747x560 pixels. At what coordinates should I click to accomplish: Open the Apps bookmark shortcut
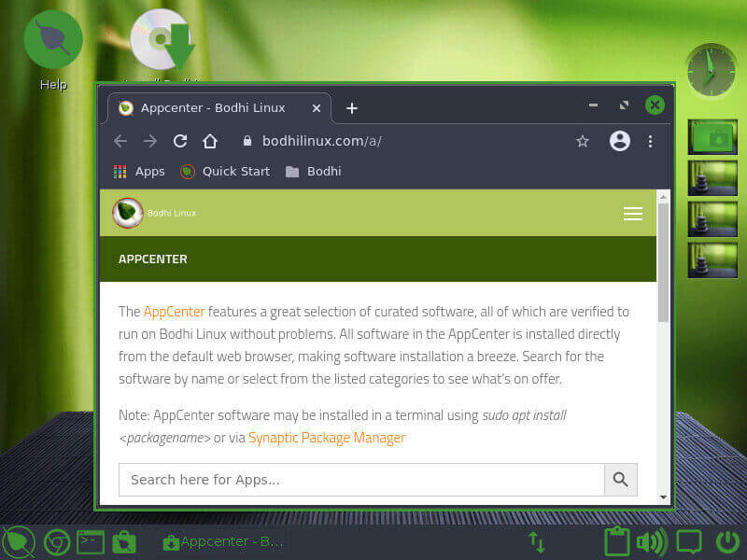point(139,172)
